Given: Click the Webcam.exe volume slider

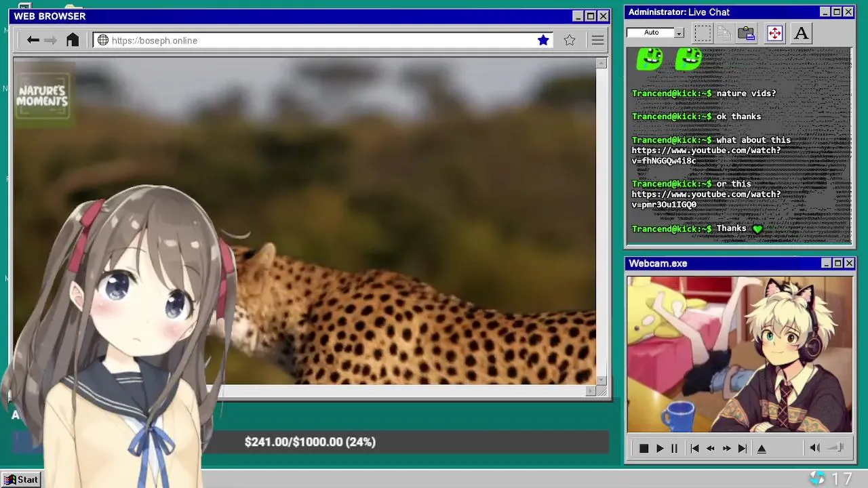Looking at the screenshot, I should pyautogui.click(x=835, y=447).
